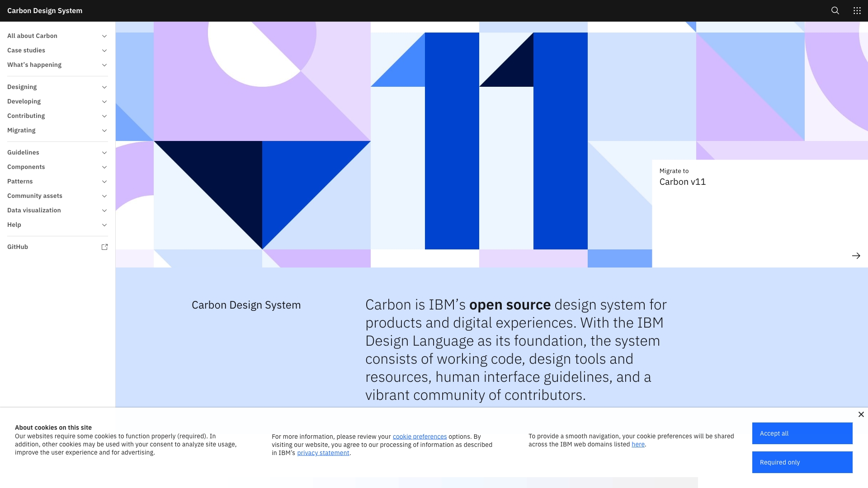Expand the Components section
The width and height of the screenshot is (868, 488).
tap(104, 167)
